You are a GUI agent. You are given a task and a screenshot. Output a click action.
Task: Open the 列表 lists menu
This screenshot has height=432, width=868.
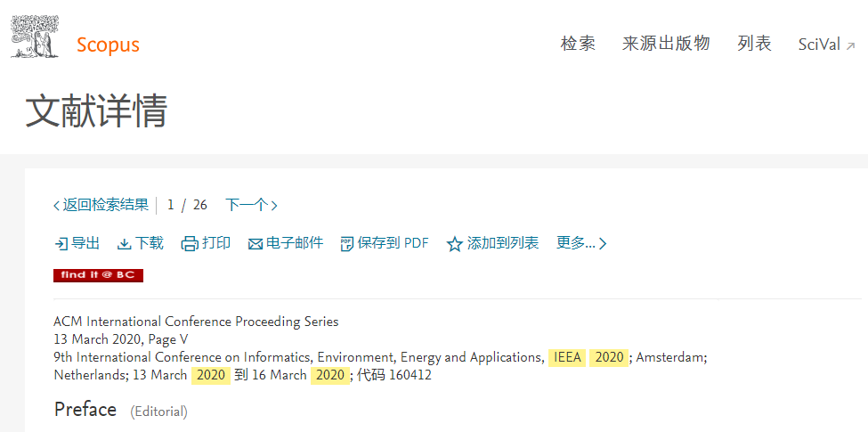click(754, 44)
